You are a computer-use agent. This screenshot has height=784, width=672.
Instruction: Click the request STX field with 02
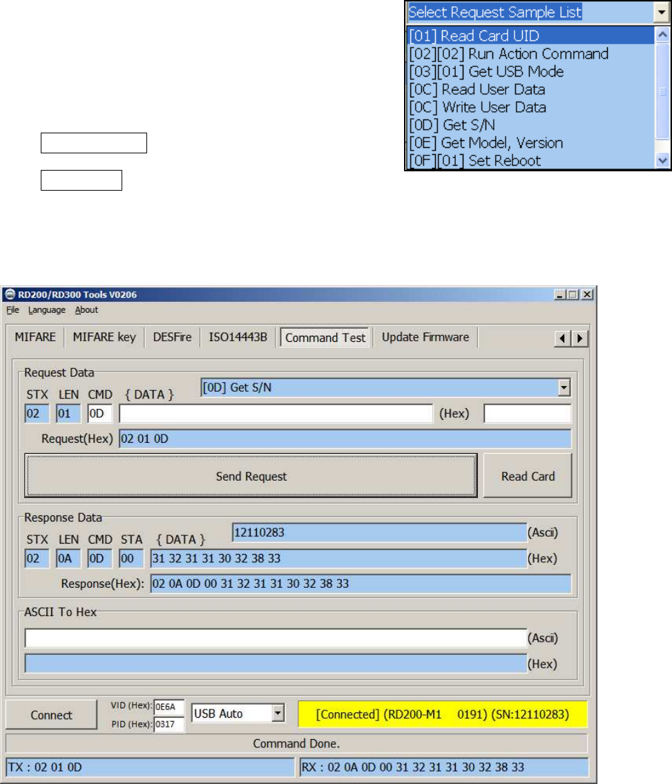click(37, 414)
